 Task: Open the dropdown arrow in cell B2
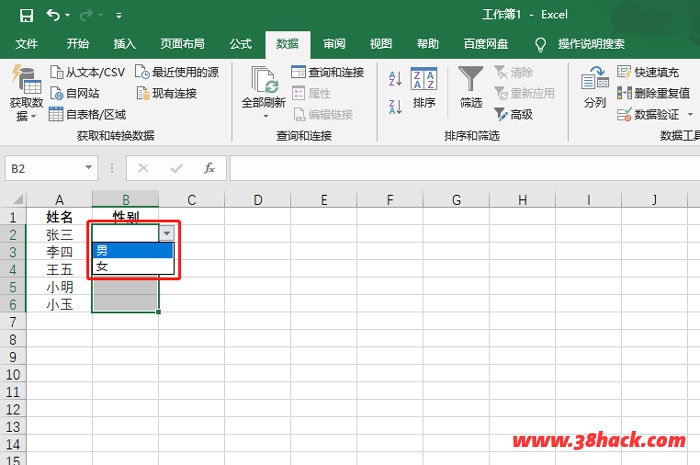click(x=166, y=233)
